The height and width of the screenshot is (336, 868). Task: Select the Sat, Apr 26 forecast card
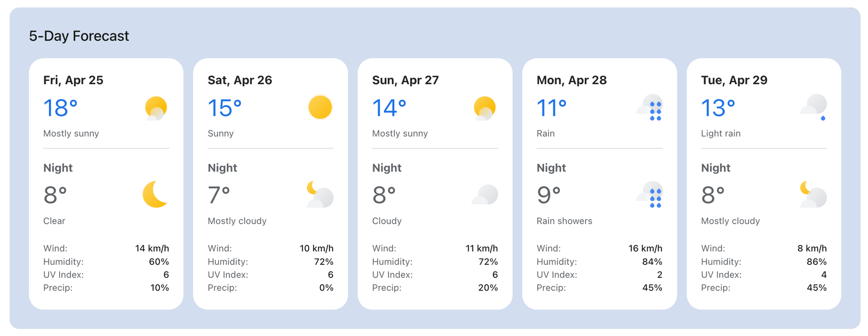[271, 183]
